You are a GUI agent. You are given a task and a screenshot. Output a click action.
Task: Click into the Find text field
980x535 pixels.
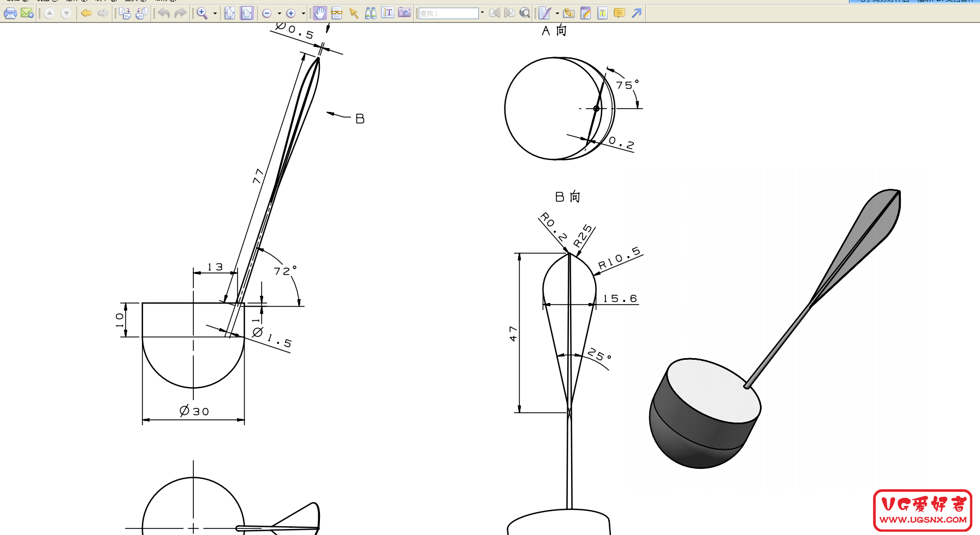448,13
